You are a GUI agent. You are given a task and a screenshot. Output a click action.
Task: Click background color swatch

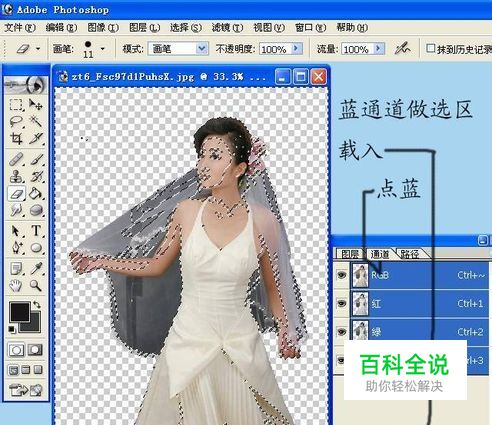35,326
